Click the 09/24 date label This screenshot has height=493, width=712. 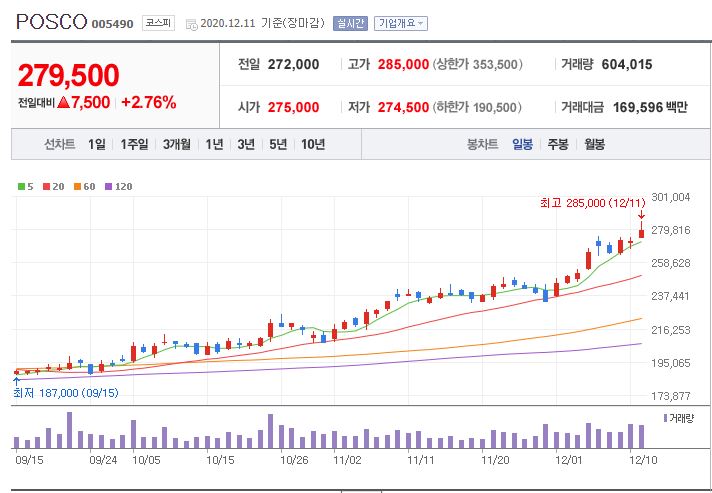coord(103,460)
